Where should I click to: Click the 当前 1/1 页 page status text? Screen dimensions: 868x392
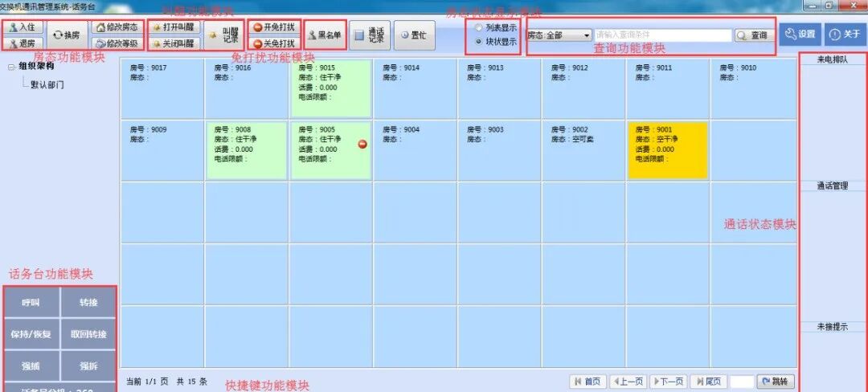[148, 382]
